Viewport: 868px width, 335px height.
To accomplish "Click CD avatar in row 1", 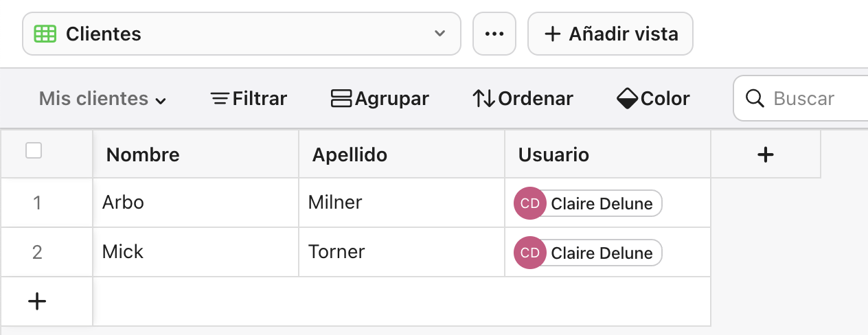I will (529, 203).
